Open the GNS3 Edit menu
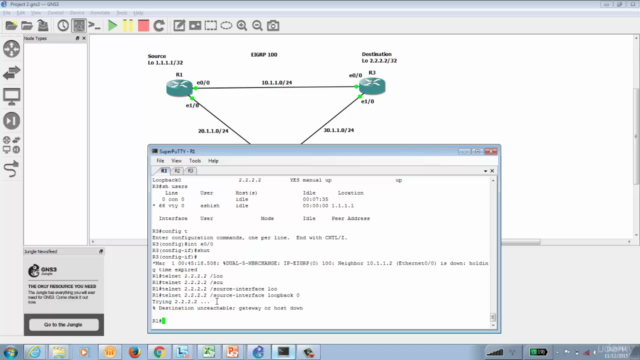 tap(20, 13)
